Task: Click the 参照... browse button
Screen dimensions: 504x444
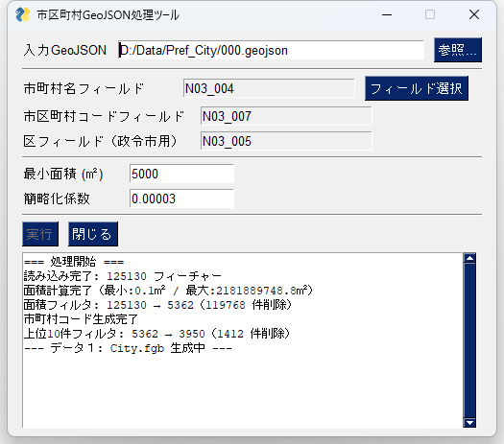Action: point(458,50)
